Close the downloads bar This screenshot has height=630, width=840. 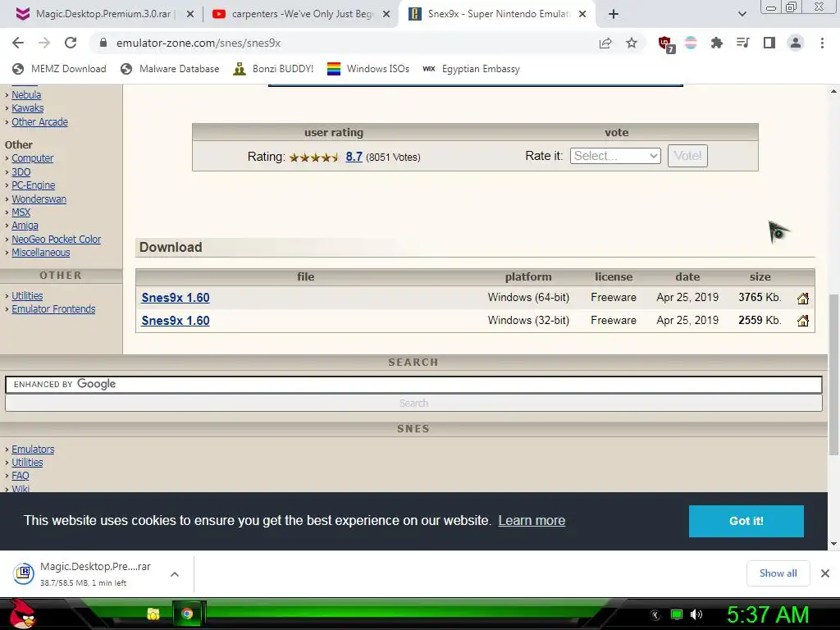point(825,573)
